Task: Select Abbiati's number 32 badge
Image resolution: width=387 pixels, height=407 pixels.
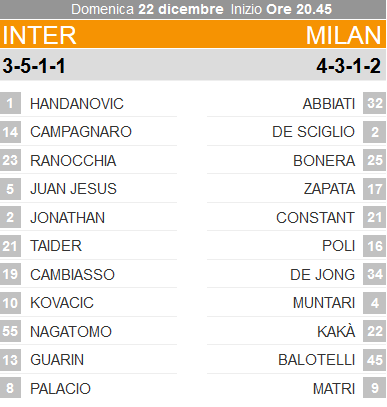Action: [375, 103]
